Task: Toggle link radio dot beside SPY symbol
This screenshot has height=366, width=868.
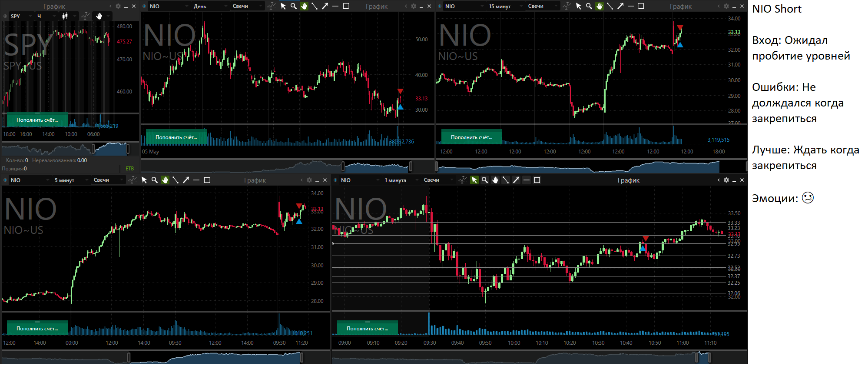Action: [x=5, y=16]
